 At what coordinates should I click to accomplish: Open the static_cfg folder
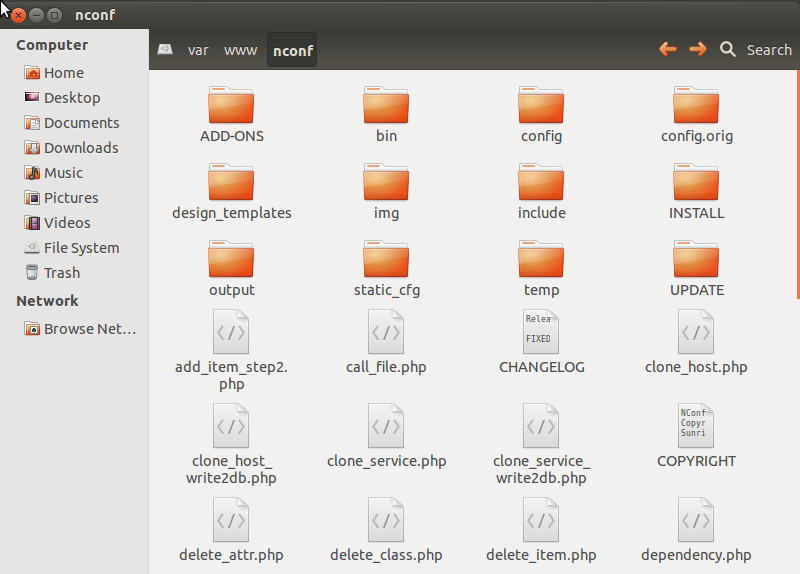pyautogui.click(x=386, y=259)
